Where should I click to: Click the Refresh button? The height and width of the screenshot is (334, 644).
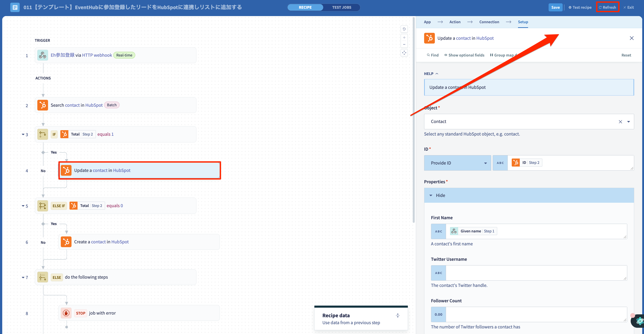[x=607, y=7]
